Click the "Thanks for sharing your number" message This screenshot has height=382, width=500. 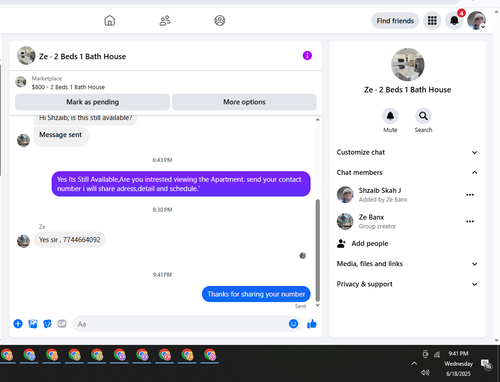click(256, 294)
